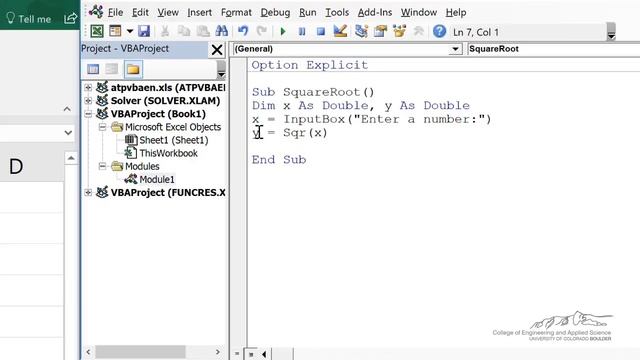This screenshot has width=640, height=360.
Task: Click the Insert UserForm toolbar icon
Action: (116, 31)
